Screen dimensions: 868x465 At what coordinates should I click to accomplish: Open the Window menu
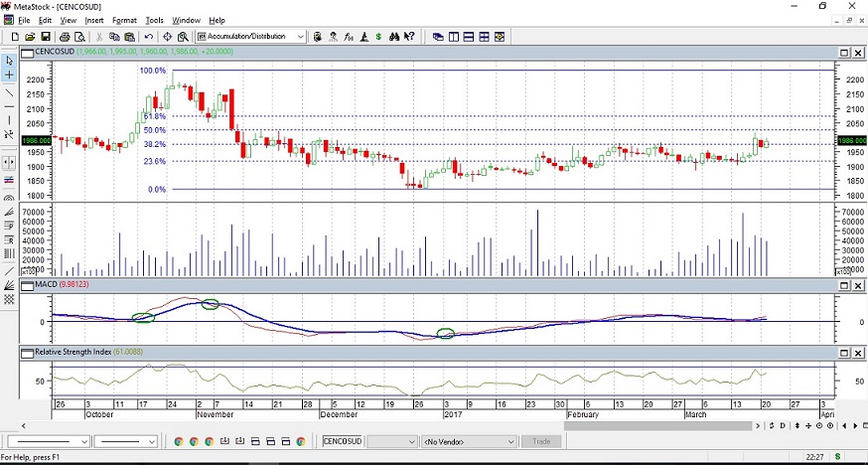click(186, 21)
